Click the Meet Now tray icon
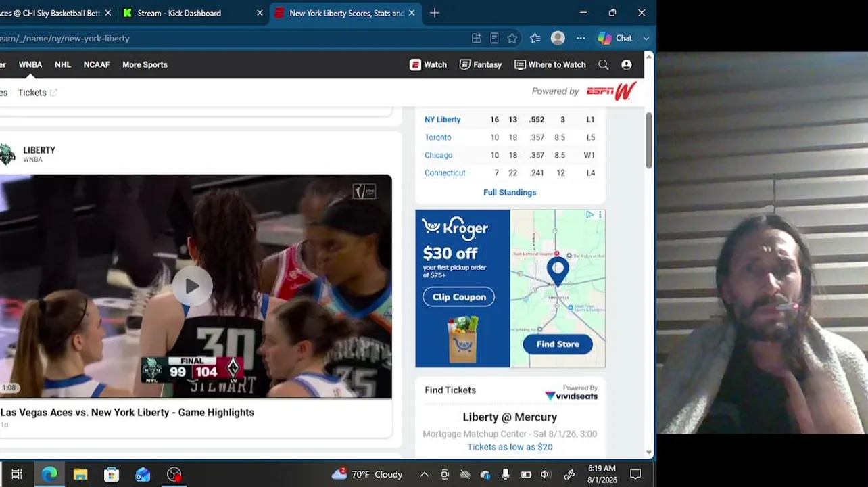The image size is (868, 487). pyautogui.click(x=445, y=475)
